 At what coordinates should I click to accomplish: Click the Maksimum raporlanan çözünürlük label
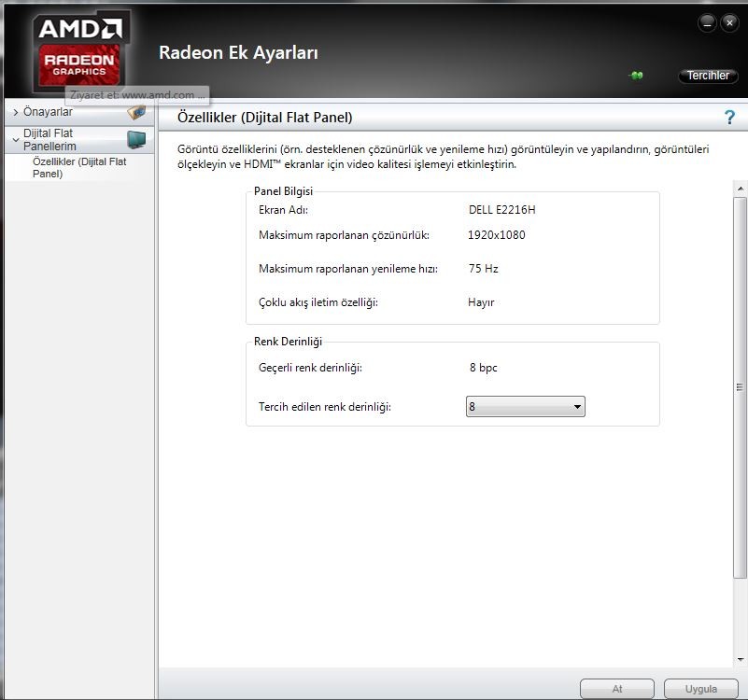344,235
